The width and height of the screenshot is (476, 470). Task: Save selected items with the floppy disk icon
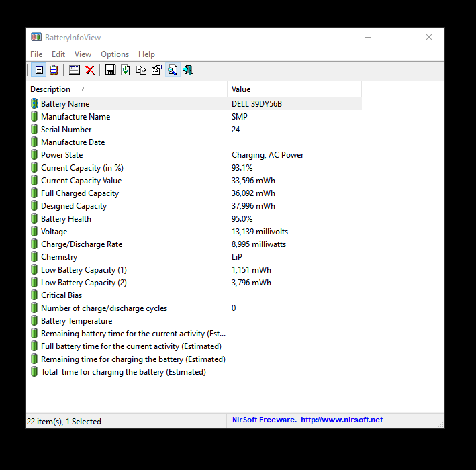(111, 70)
